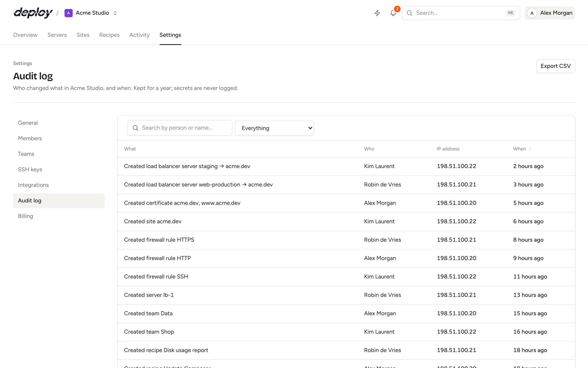Image resolution: width=588 pixels, height=368 pixels.
Task: Select row Created load balancer server staging
Action: (346, 166)
